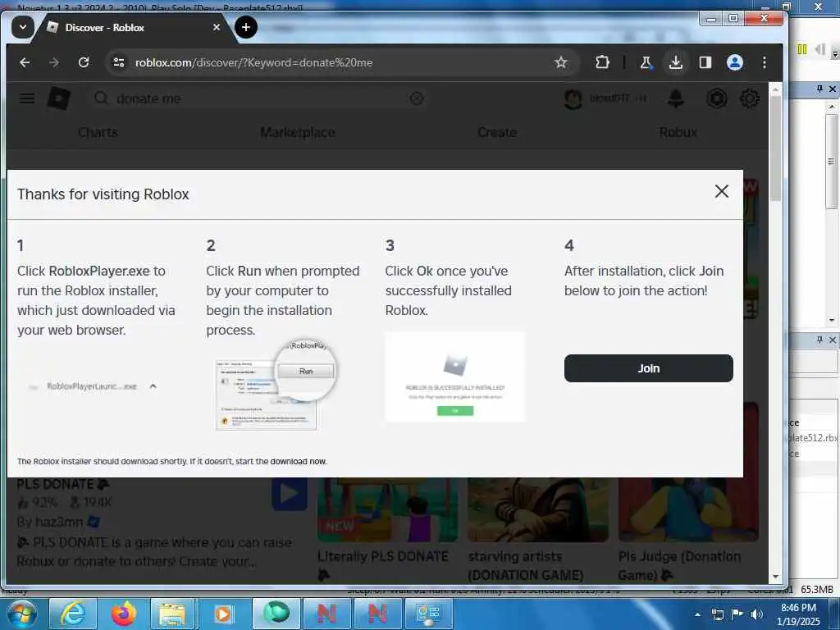Viewport: 840px width, 630px height.
Task: Open the media player taskbar icon
Action: tap(223, 614)
